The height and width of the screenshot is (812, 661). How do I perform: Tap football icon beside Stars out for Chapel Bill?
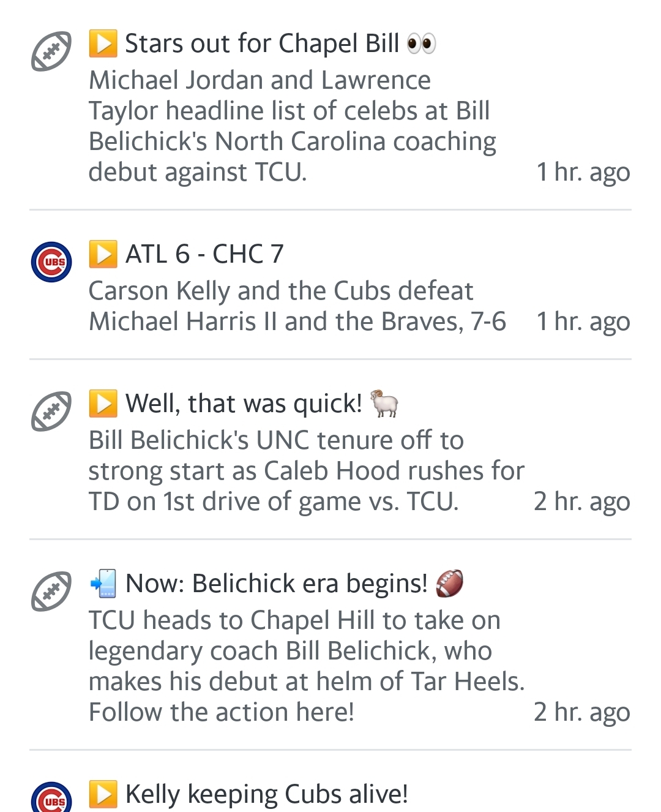(51, 51)
